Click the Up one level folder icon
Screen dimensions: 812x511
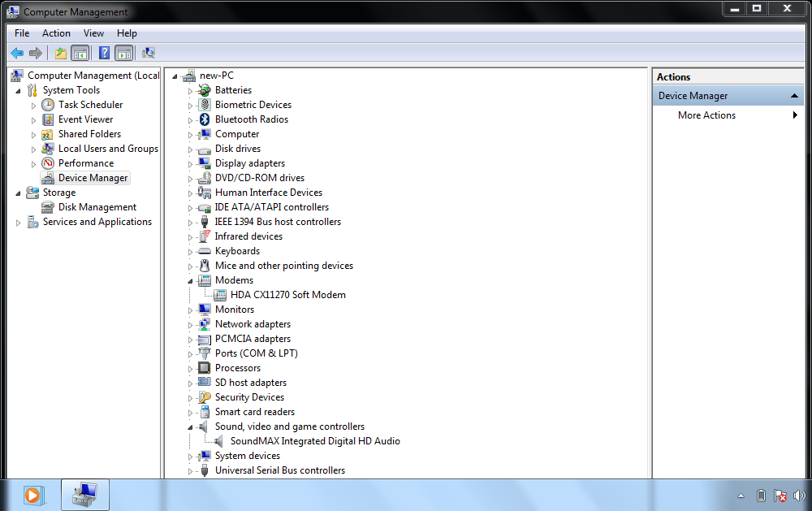(61, 53)
